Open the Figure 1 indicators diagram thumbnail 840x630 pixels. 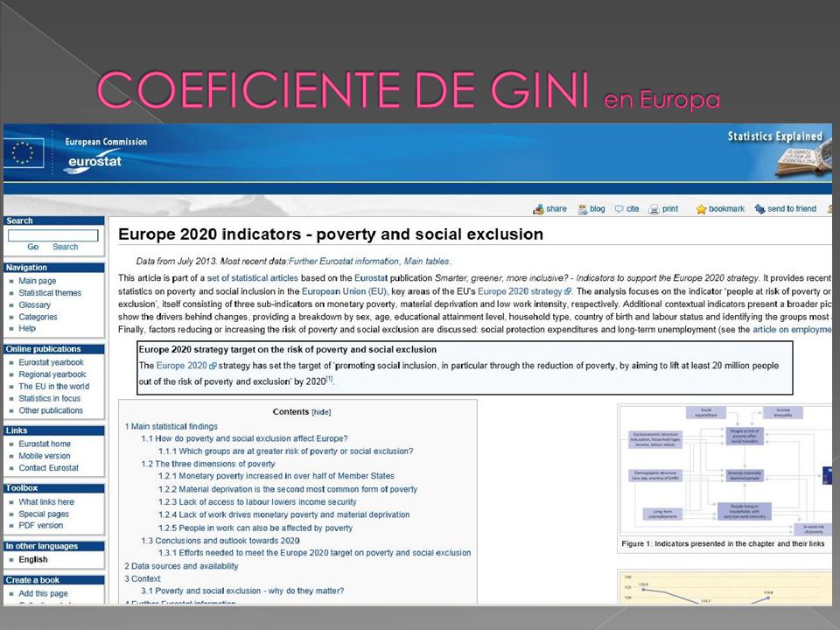(725, 471)
